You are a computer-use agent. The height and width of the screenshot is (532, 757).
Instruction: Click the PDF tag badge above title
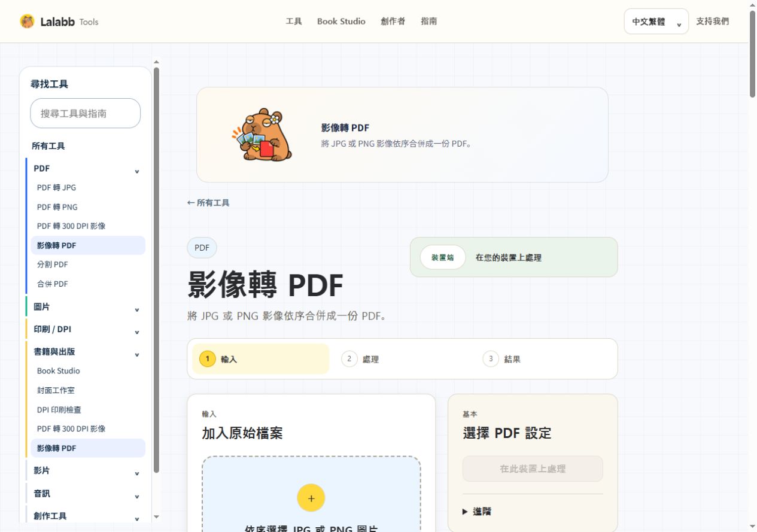click(202, 248)
